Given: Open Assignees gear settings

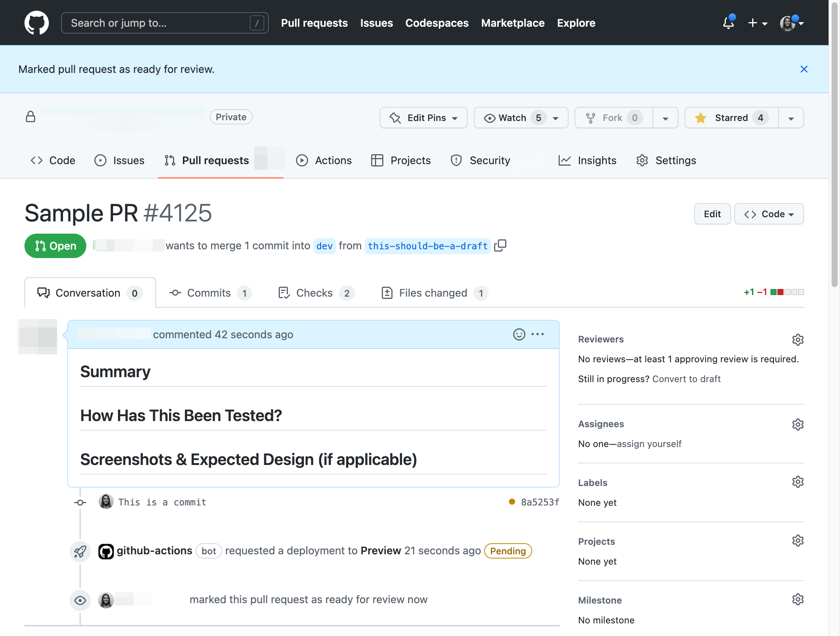Looking at the screenshot, I should 798,424.
